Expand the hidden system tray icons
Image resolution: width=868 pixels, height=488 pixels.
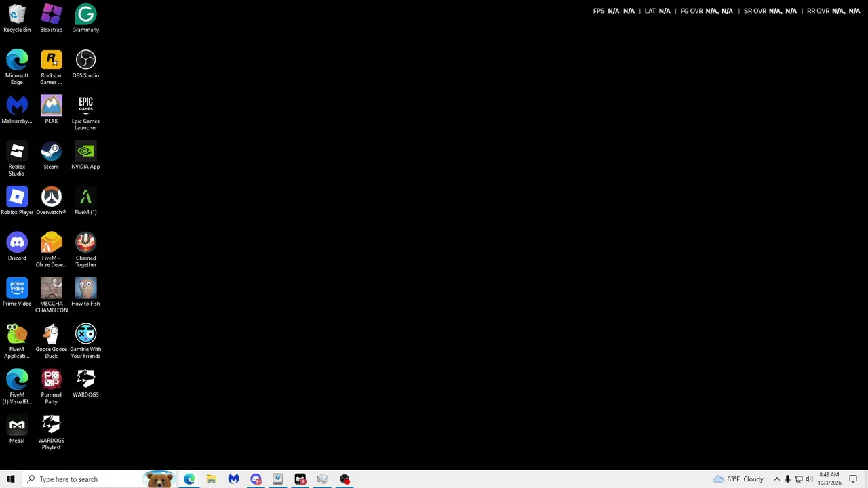[777, 479]
